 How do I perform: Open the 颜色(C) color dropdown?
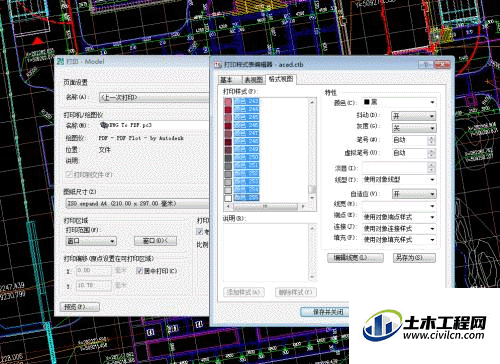(x=399, y=102)
